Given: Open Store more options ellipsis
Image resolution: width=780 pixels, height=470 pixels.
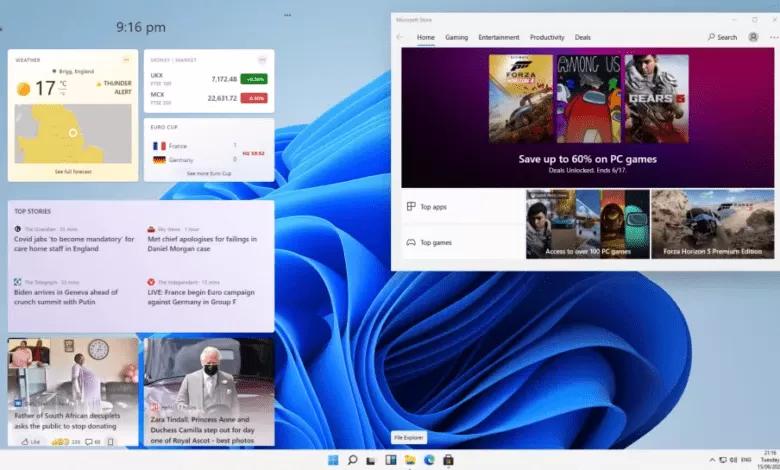Looking at the screenshot, I should pos(774,37).
